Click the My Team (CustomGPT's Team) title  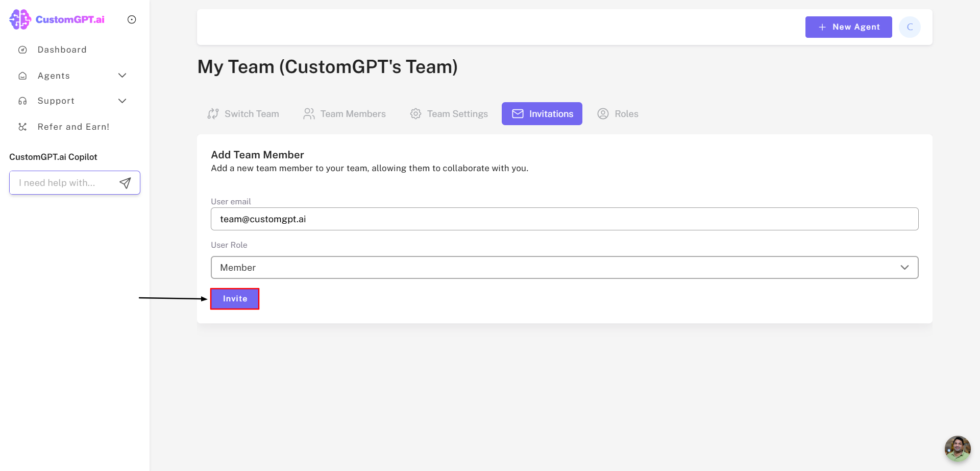(328, 67)
